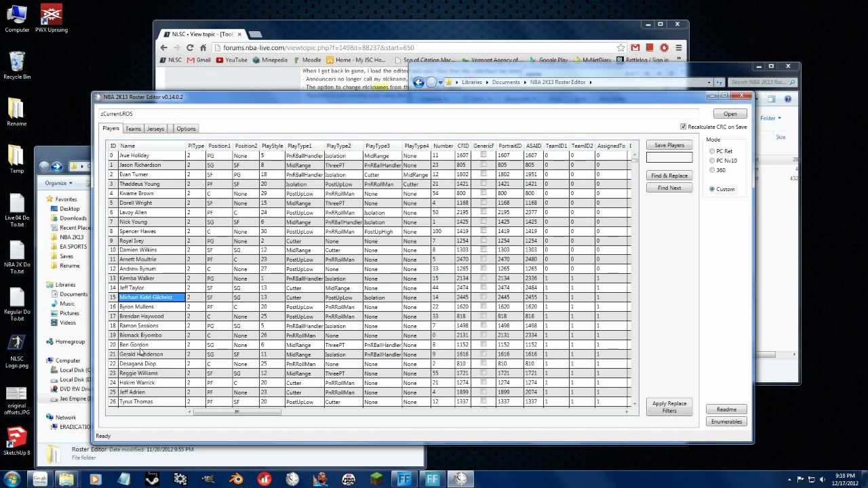868x488 pixels.
Task: Click the Enumerables button
Action: tap(726, 422)
